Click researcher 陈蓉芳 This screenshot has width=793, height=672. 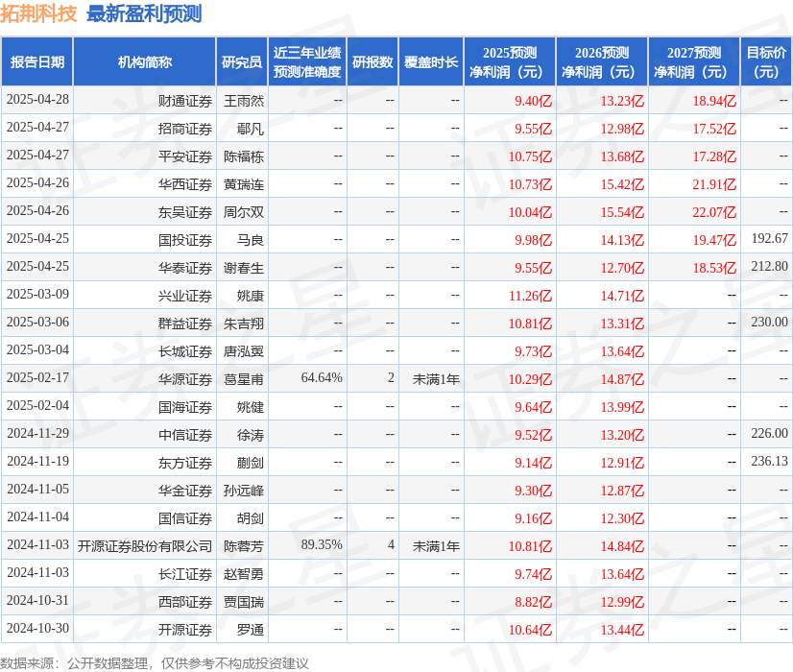coord(244,546)
